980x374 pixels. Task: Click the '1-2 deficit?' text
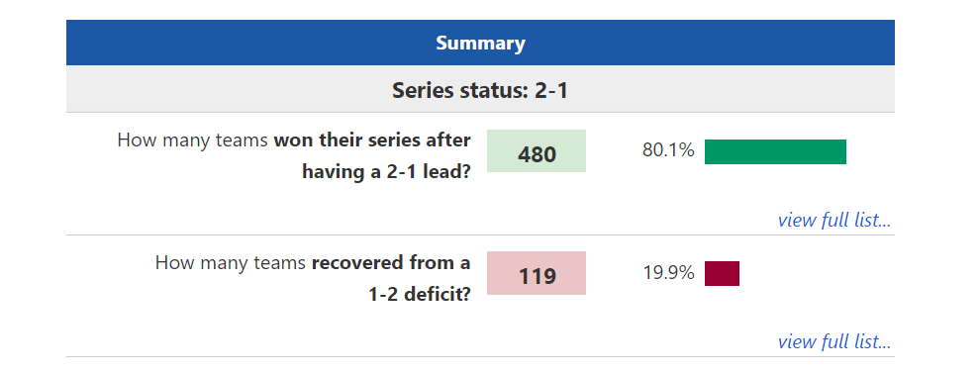(x=420, y=294)
